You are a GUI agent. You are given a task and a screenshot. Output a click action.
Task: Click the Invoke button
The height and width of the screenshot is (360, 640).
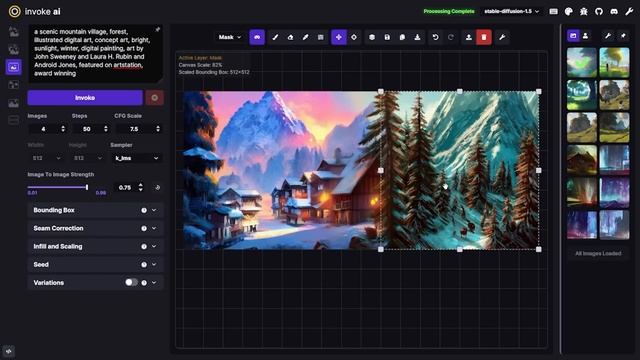pyautogui.click(x=85, y=98)
